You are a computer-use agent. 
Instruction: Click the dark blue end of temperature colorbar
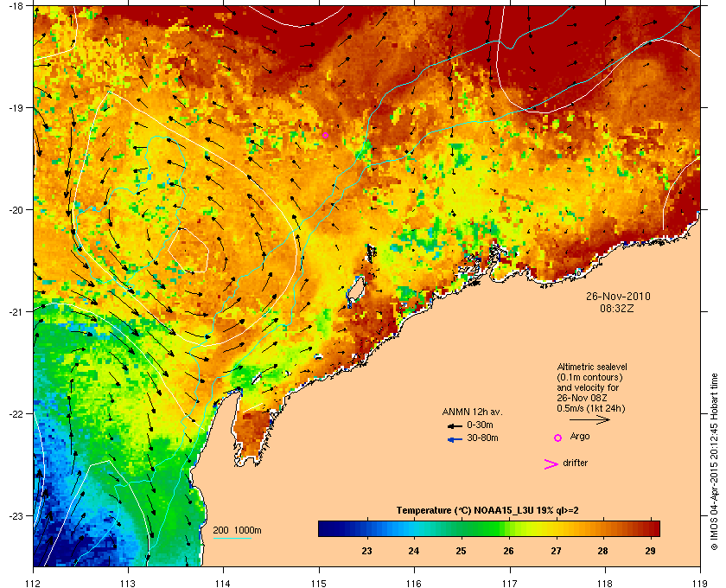327,528
